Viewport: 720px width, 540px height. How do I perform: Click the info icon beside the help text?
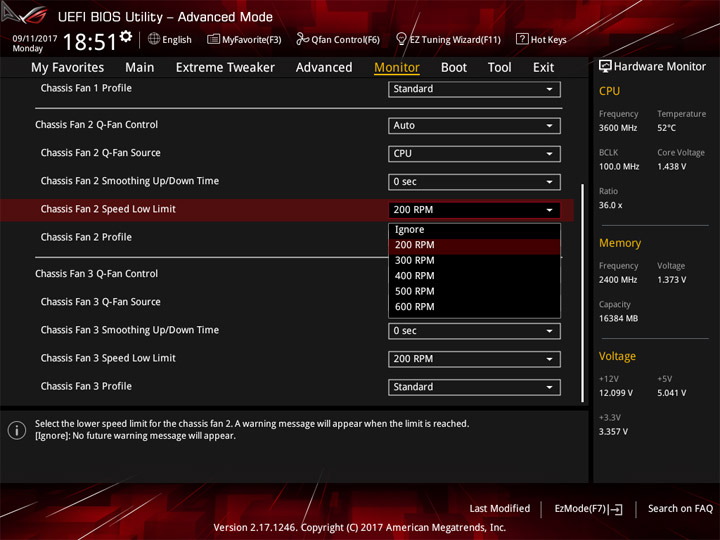pyautogui.click(x=17, y=430)
